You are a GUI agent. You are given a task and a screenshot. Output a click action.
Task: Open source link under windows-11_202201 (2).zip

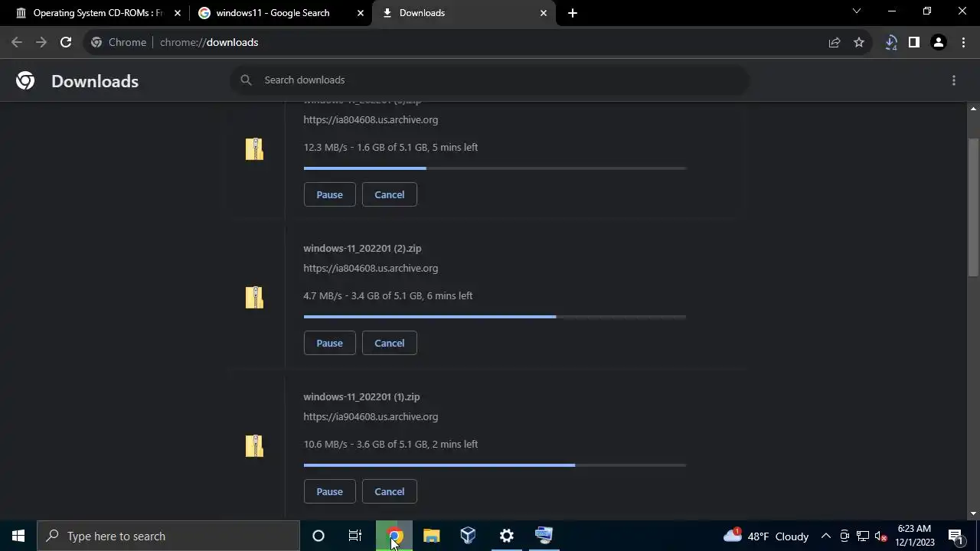click(x=371, y=268)
